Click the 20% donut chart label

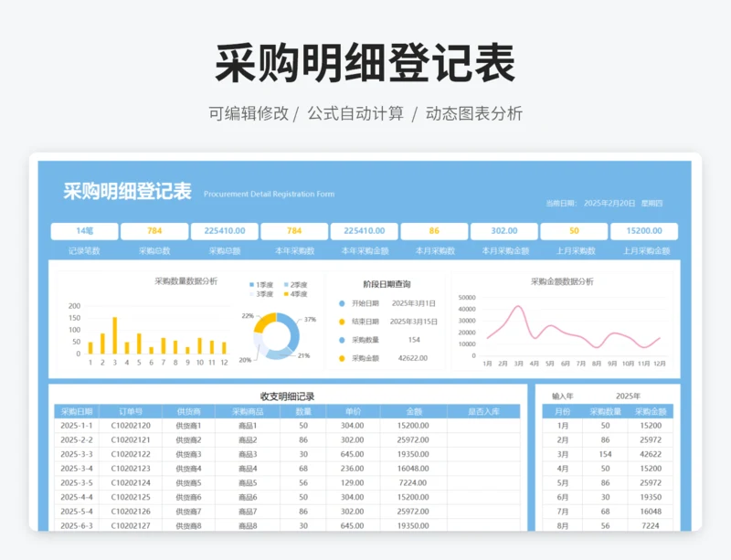pyautogui.click(x=245, y=360)
